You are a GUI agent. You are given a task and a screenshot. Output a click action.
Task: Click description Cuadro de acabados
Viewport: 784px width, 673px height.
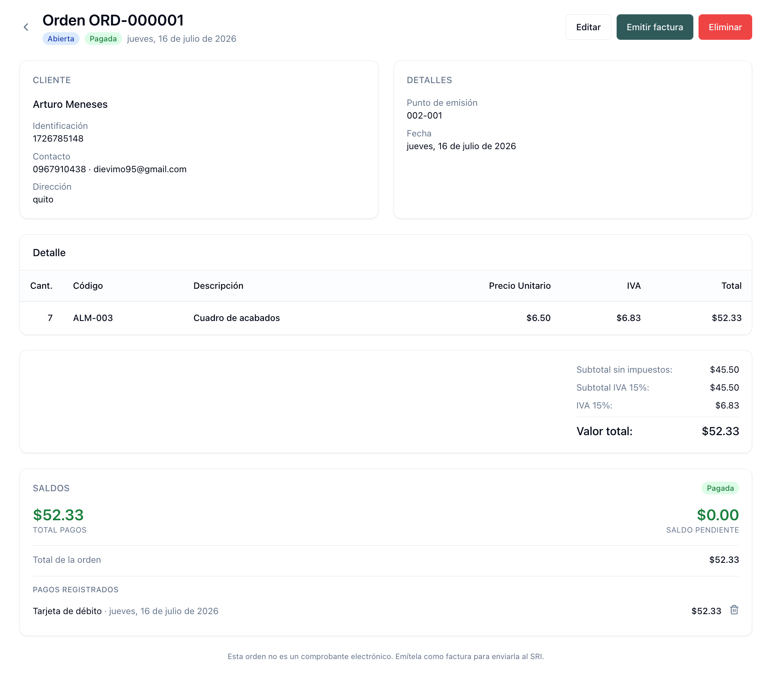pos(237,318)
